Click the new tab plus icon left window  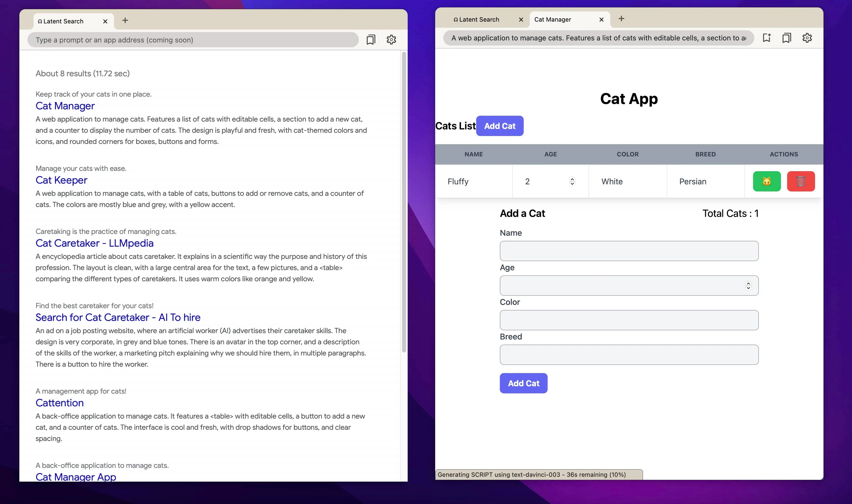click(x=125, y=20)
